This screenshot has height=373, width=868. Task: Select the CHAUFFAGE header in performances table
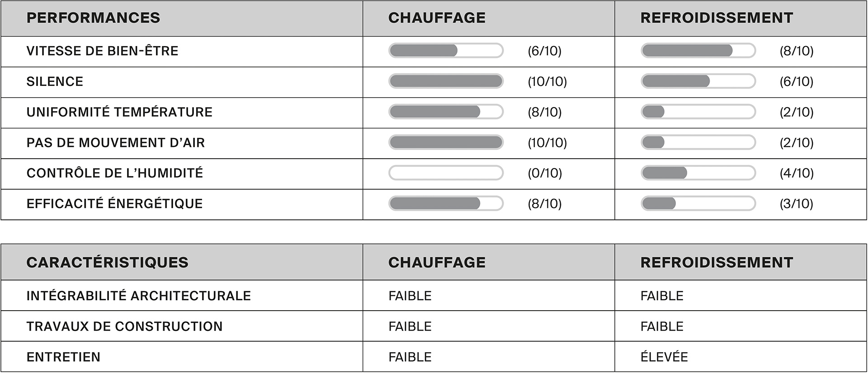[437, 18]
